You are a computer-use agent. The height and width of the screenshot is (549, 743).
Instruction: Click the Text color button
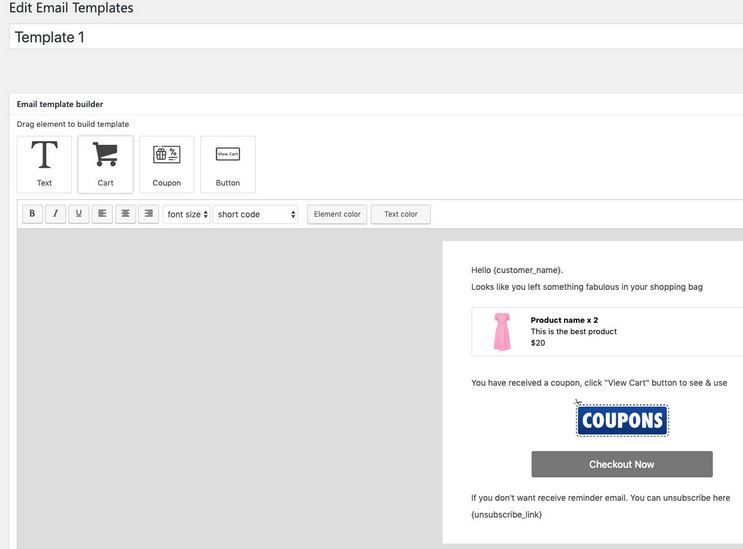pos(400,214)
